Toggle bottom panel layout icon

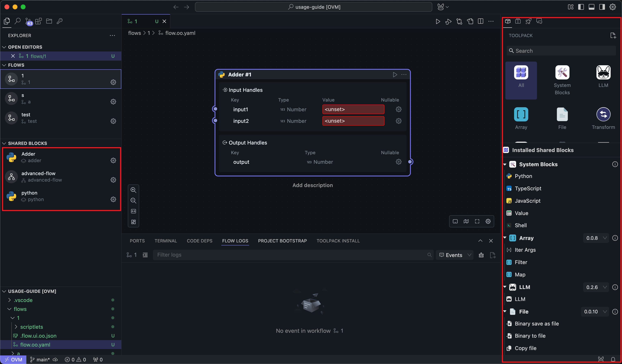pyautogui.click(x=591, y=7)
